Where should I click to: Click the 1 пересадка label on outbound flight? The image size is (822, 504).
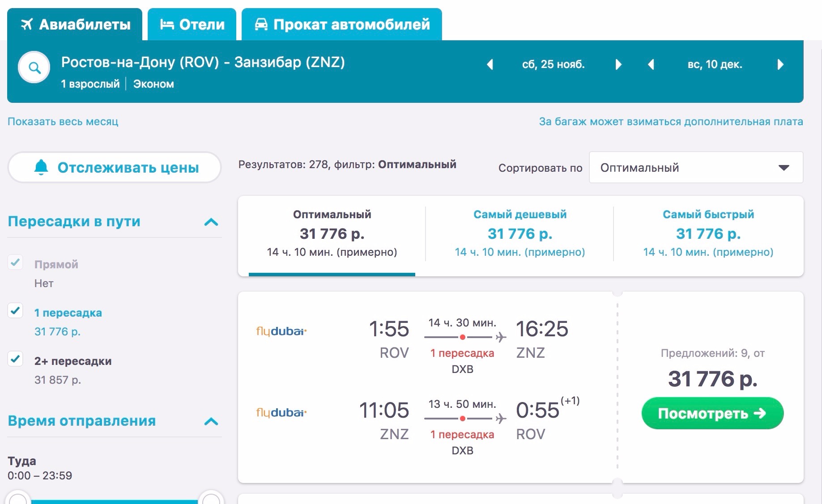(x=462, y=353)
